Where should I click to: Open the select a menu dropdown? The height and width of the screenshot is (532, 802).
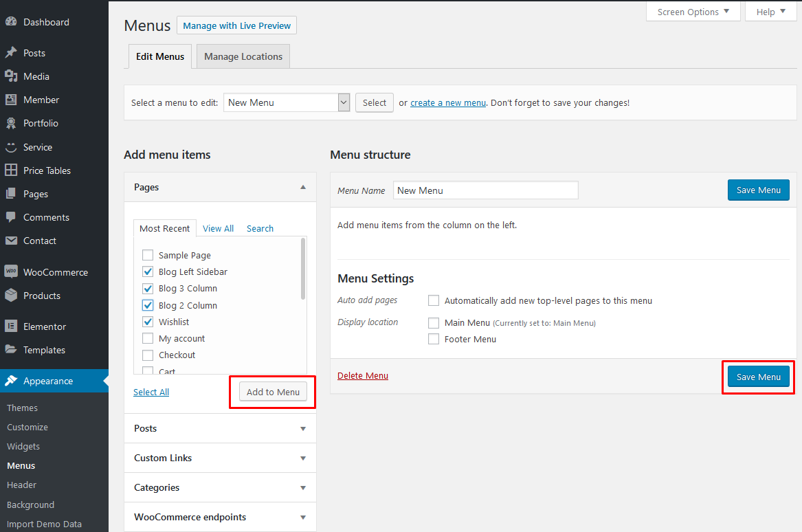click(x=344, y=102)
